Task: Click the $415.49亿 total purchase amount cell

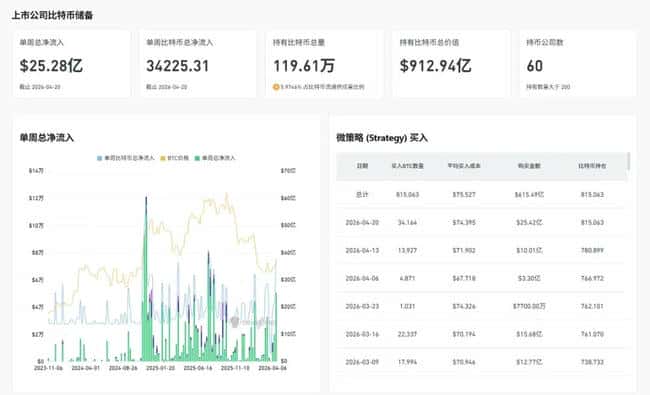Action: pyautogui.click(x=529, y=194)
